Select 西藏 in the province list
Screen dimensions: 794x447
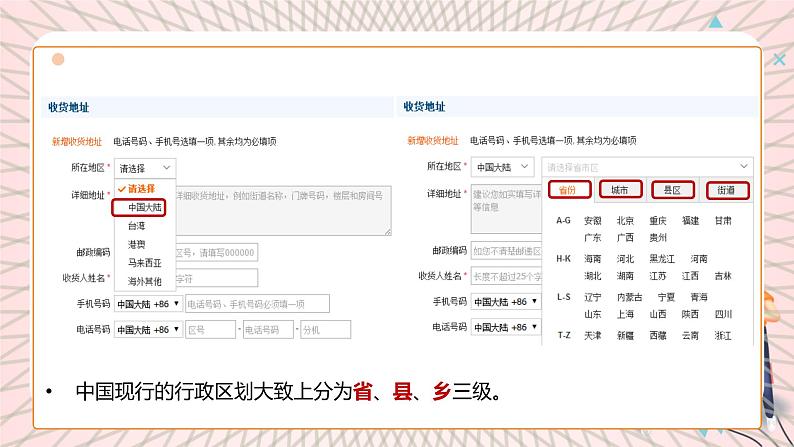point(658,335)
